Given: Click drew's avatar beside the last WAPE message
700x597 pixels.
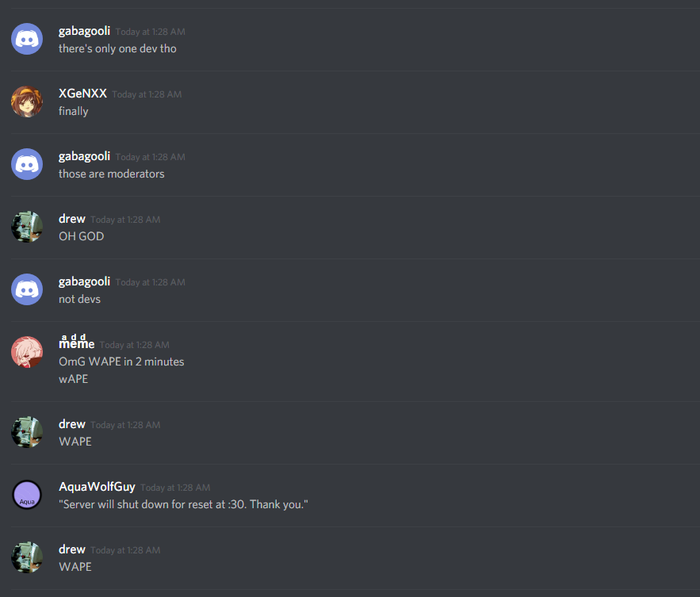Looking at the screenshot, I should point(27,557).
